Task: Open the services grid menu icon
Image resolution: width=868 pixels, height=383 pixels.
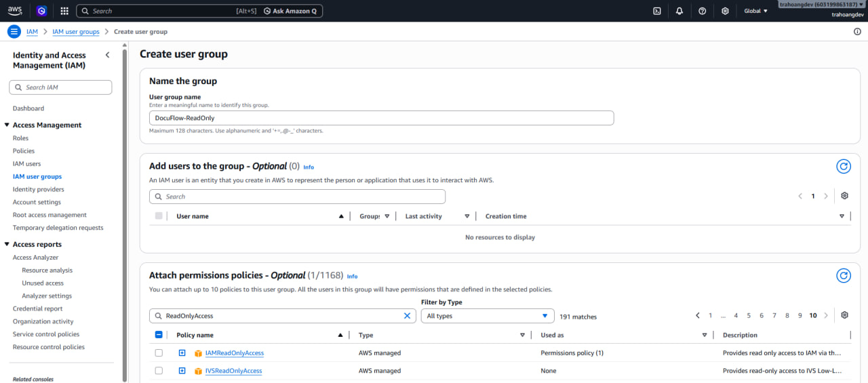Action: 64,11
